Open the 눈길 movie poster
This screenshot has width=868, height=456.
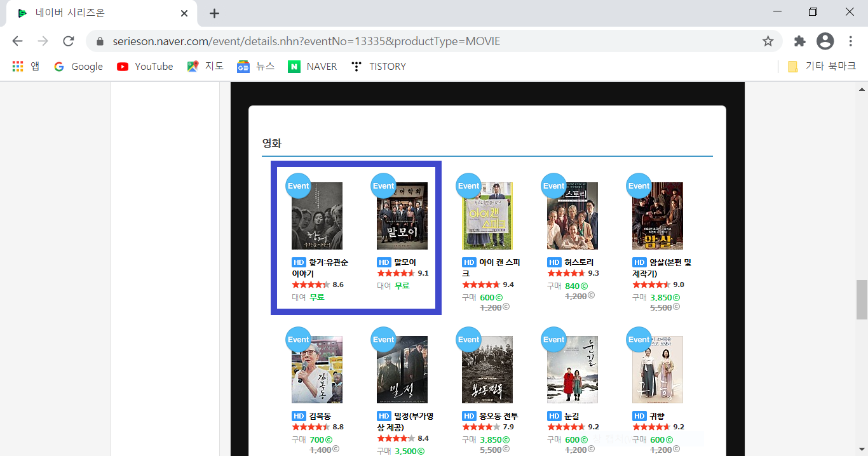[x=573, y=370]
